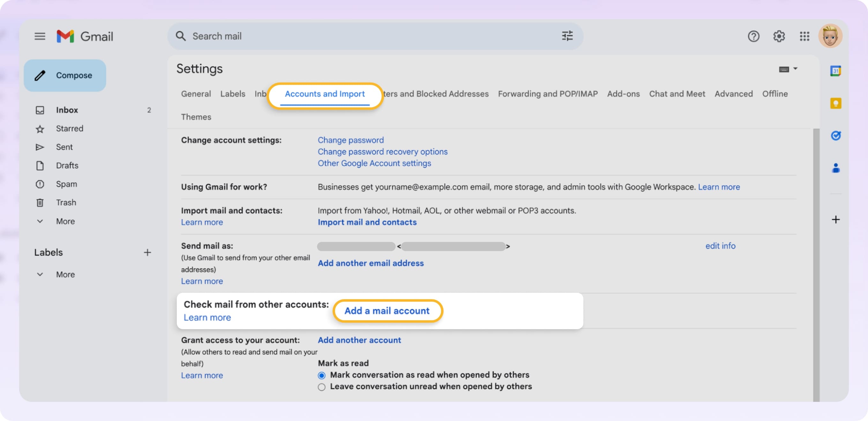Switch to the Forwarding and POP/IMAP tab

coord(548,94)
